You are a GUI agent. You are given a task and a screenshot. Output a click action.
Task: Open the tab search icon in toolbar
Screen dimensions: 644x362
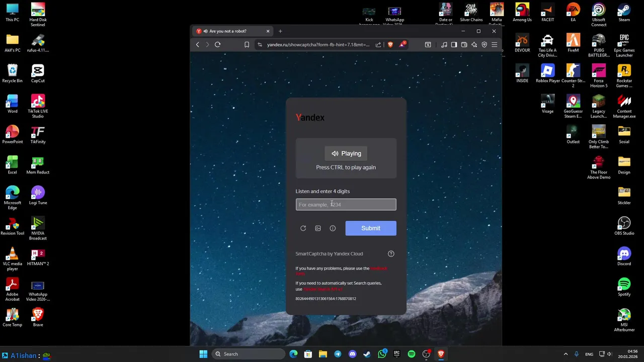click(x=428, y=45)
